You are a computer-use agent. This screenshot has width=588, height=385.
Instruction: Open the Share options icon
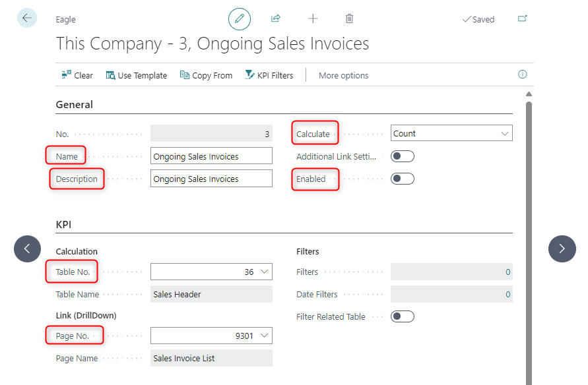(x=276, y=19)
